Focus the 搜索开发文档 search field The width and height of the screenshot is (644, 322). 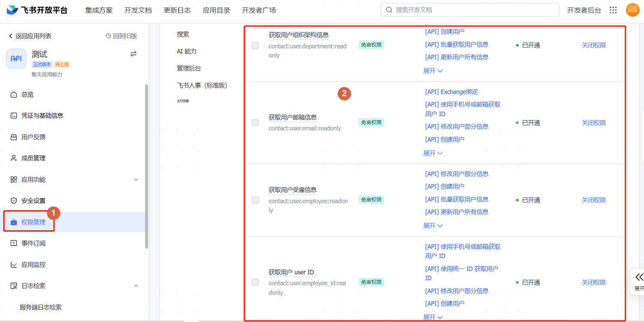click(470, 10)
